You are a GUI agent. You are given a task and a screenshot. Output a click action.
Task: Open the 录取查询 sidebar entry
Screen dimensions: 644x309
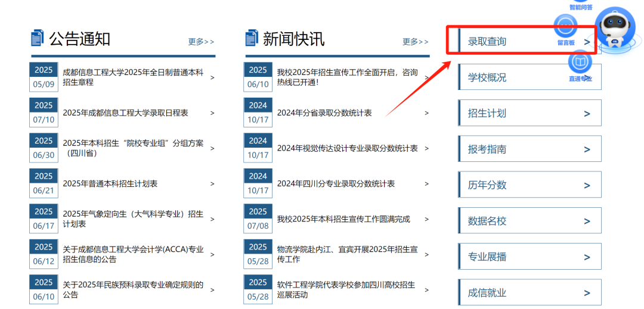coord(530,42)
